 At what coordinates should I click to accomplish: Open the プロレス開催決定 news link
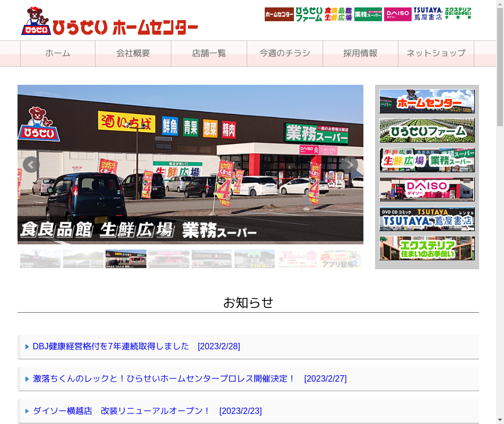189,379
